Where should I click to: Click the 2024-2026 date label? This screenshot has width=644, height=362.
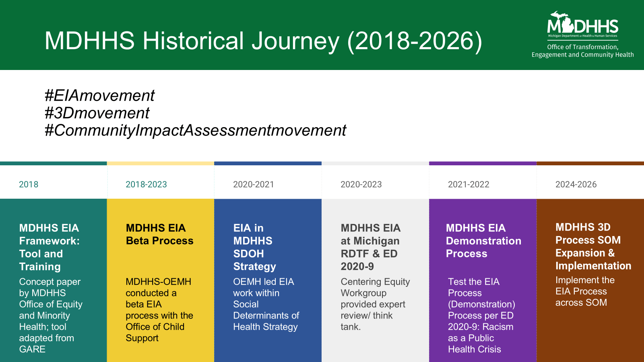576,185
